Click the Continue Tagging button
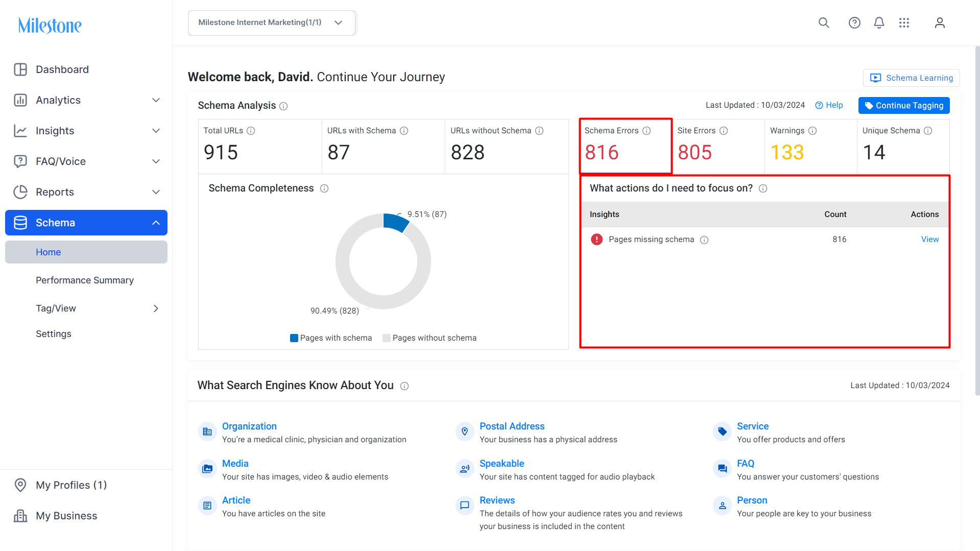This screenshot has height=551, width=980. pyautogui.click(x=904, y=106)
